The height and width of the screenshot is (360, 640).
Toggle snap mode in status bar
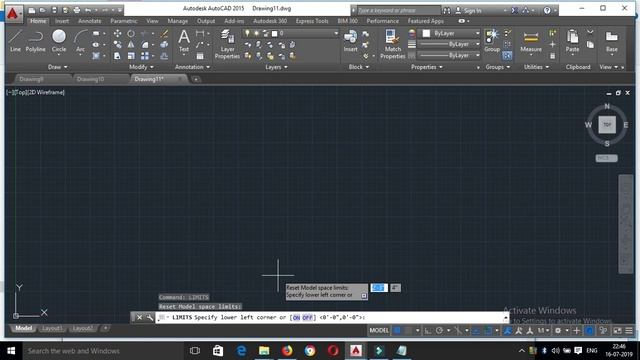(x=408, y=330)
